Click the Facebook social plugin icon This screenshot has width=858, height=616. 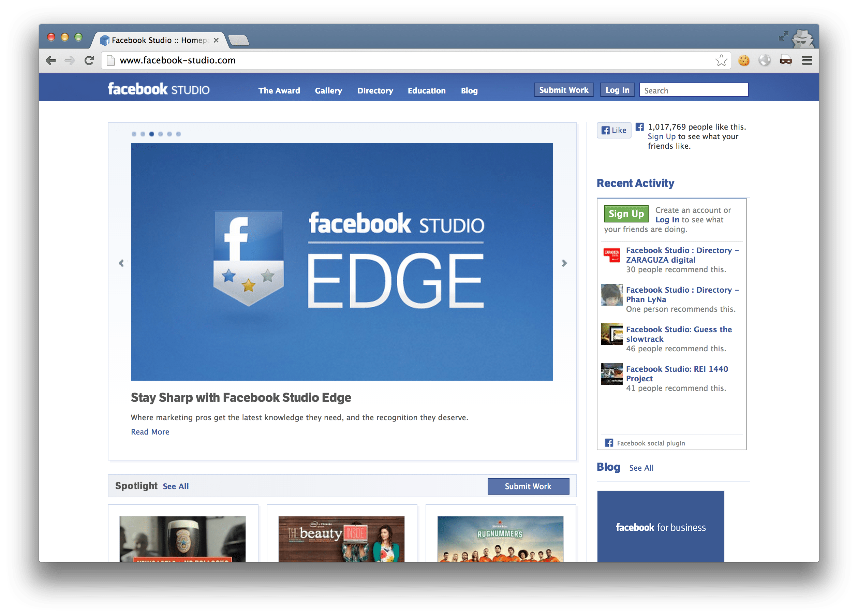(609, 443)
